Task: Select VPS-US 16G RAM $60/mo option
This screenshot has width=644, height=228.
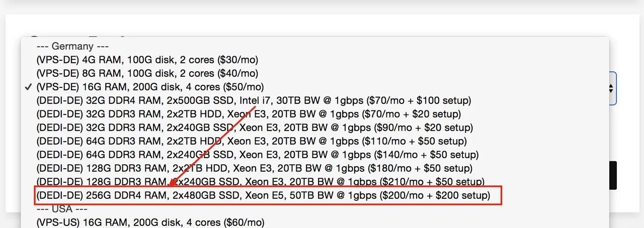Action: point(150,222)
